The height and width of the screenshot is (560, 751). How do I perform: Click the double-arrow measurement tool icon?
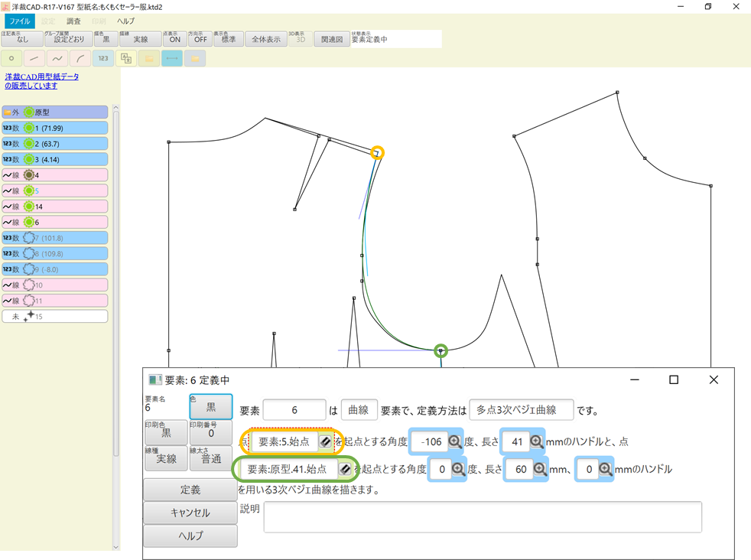(173, 58)
